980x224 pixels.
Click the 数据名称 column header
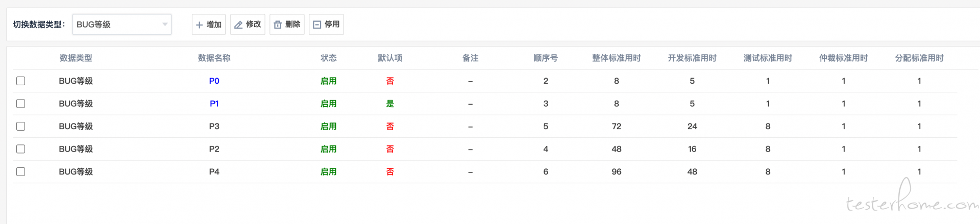pyautogui.click(x=214, y=58)
